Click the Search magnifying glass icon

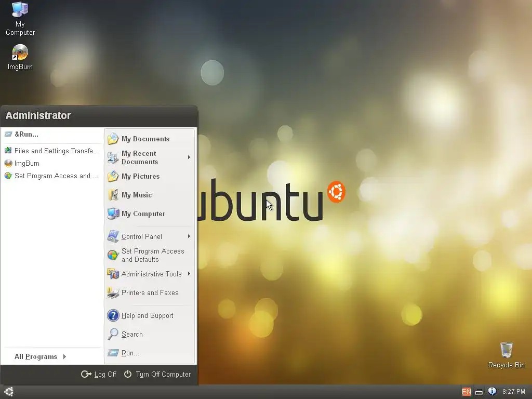[x=113, y=334]
